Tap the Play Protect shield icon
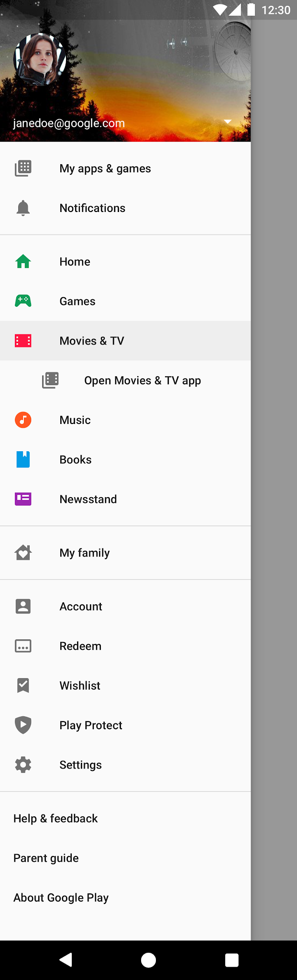 (x=23, y=725)
